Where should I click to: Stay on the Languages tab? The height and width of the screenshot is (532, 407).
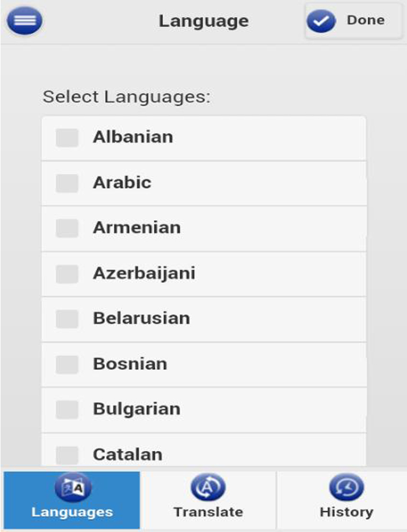[71, 500]
